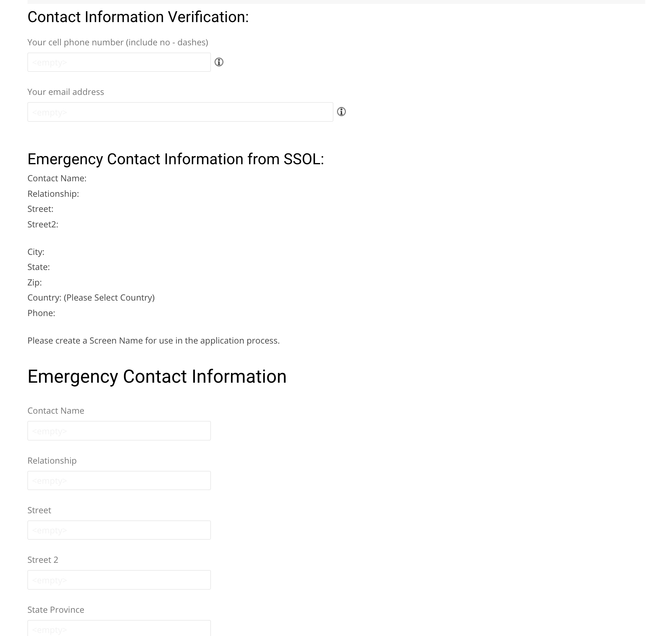Focus the Street input field
This screenshot has height=636, width=672.
tap(119, 530)
